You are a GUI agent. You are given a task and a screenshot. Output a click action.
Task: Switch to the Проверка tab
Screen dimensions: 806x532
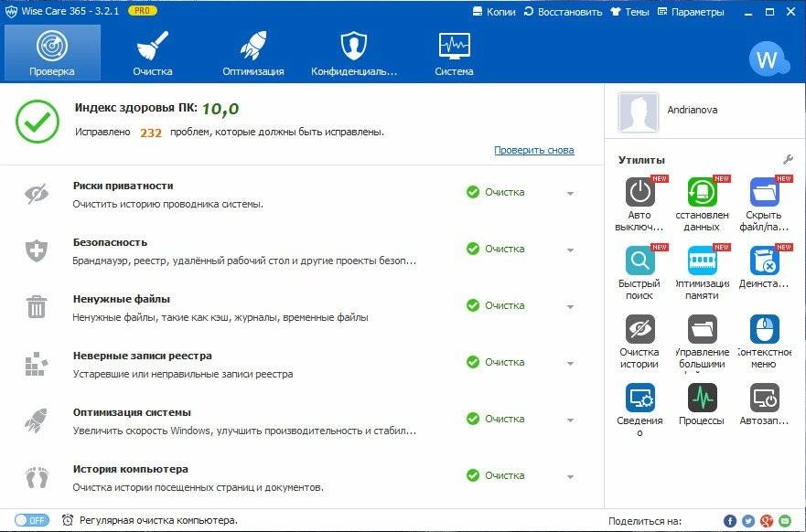(52, 53)
